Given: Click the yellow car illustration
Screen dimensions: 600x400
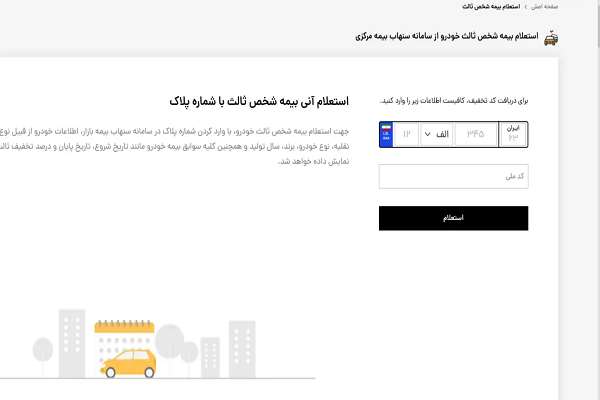Looking at the screenshot, I should coord(127,362).
